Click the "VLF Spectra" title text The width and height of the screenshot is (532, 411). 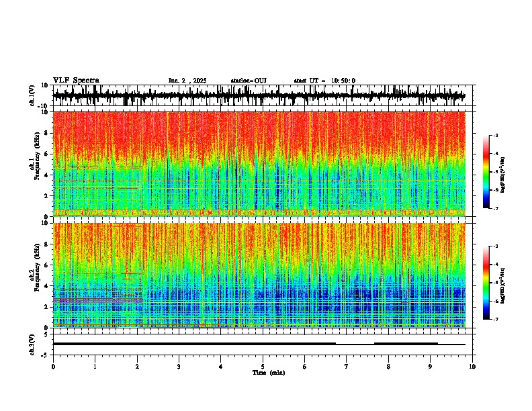point(76,80)
